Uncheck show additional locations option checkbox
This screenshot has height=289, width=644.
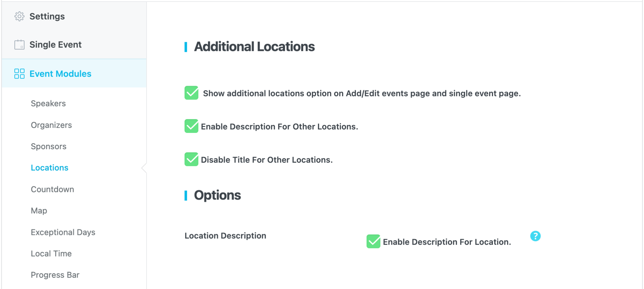pos(192,93)
